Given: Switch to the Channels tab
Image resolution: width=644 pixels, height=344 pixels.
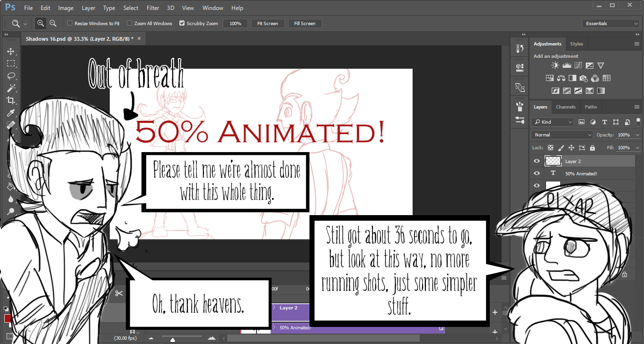Looking at the screenshot, I should 565,107.
